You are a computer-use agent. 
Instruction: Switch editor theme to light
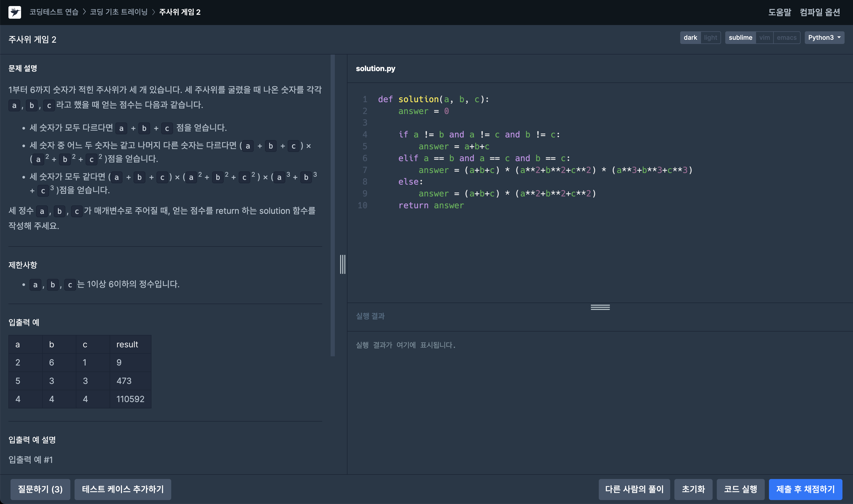coord(711,37)
